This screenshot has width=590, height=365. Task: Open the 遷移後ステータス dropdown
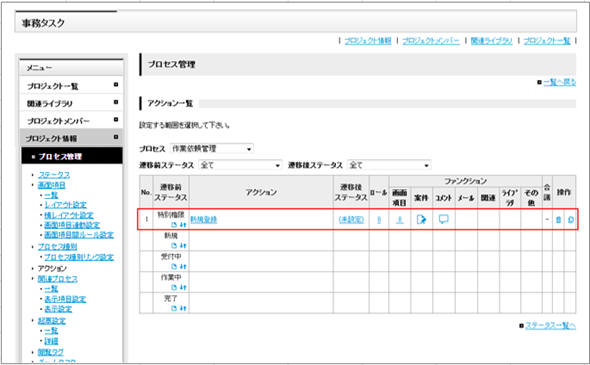(389, 165)
